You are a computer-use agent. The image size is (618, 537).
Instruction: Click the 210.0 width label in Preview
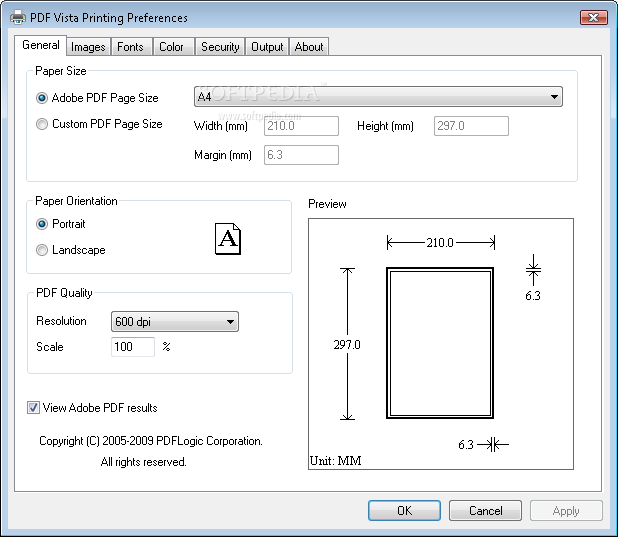coord(440,242)
